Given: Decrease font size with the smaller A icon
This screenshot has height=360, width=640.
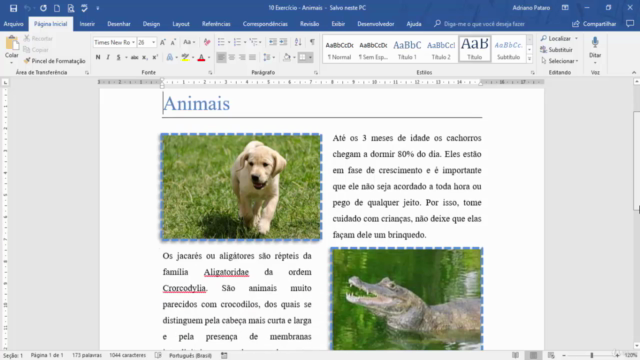Looking at the screenshot, I should [x=173, y=42].
